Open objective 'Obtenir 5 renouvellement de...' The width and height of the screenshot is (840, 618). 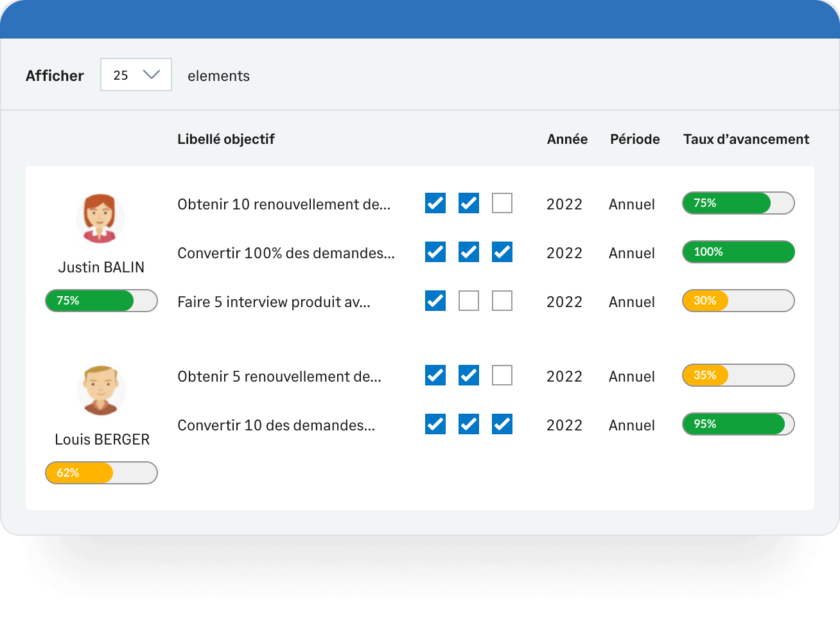click(x=279, y=376)
